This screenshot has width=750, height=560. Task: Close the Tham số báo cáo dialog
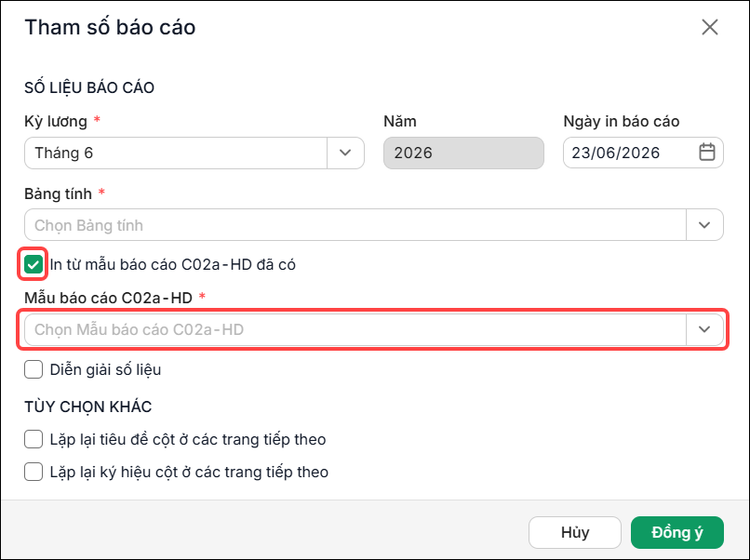point(710,27)
